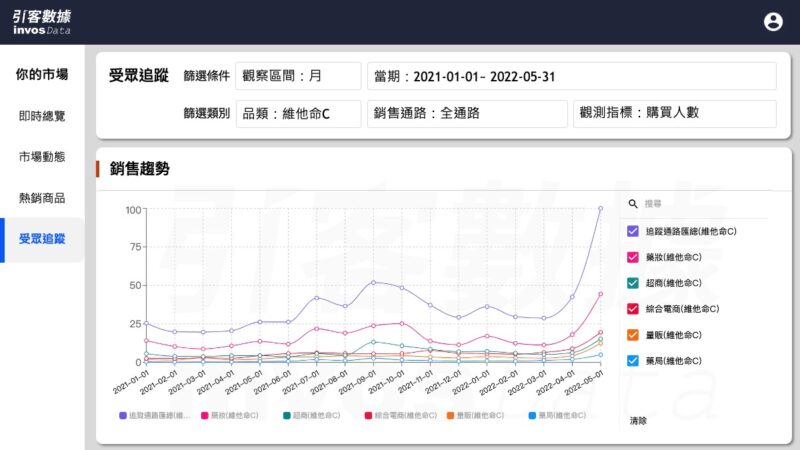Click the search magnifier icon in legend panel

tap(633, 203)
